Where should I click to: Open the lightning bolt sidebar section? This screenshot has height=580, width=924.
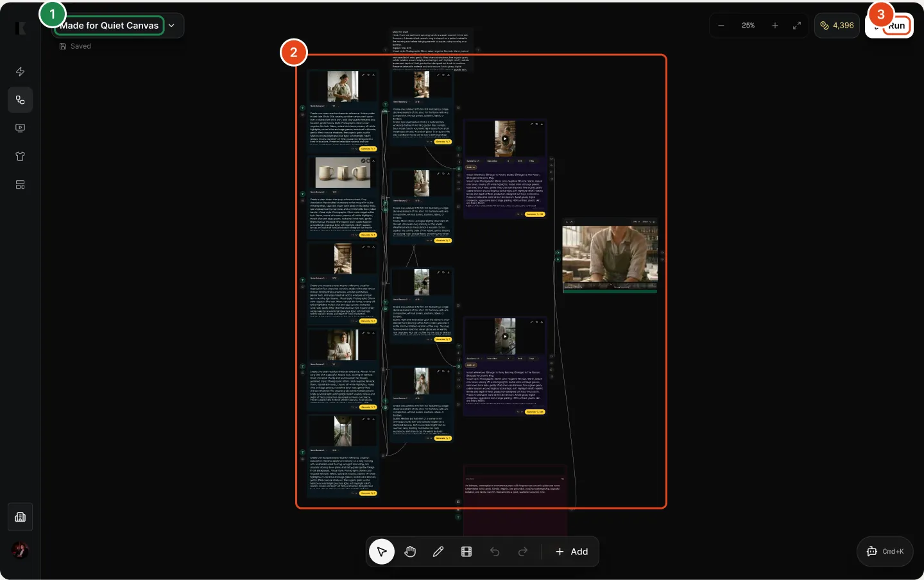coord(20,72)
